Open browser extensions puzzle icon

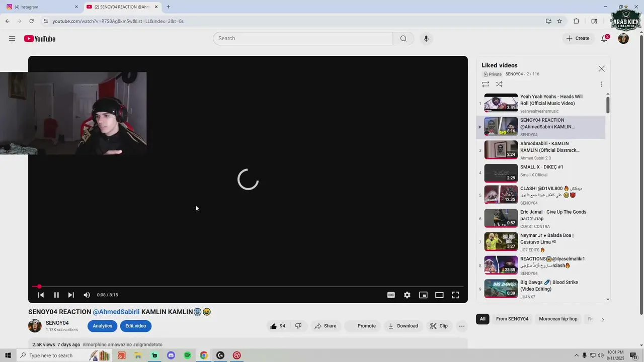(577, 21)
